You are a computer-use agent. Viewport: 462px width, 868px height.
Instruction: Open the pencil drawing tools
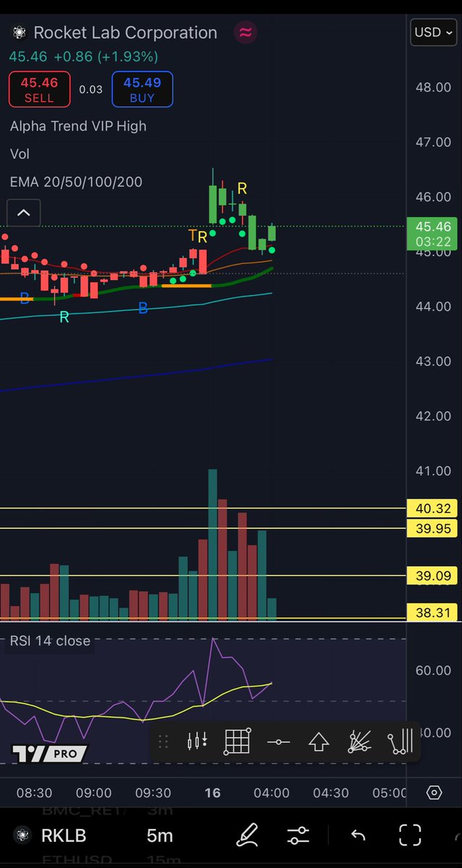point(247,835)
